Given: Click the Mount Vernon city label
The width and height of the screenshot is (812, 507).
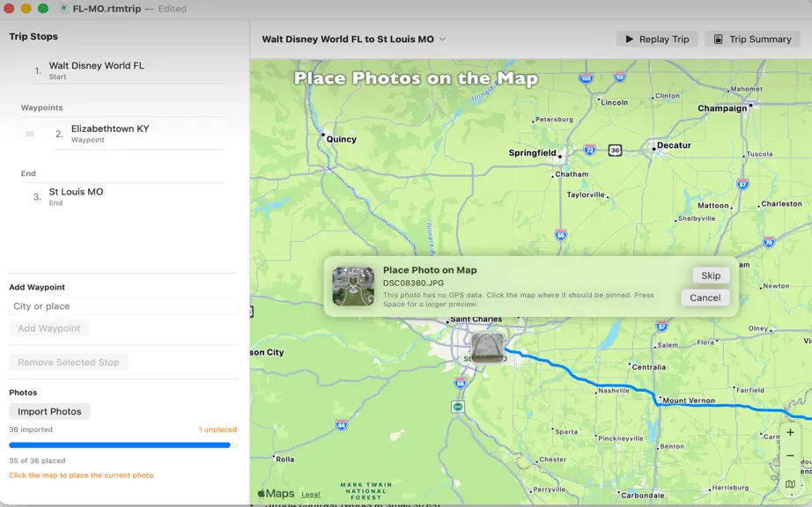Looking at the screenshot, I should click(x=689, y=400).
